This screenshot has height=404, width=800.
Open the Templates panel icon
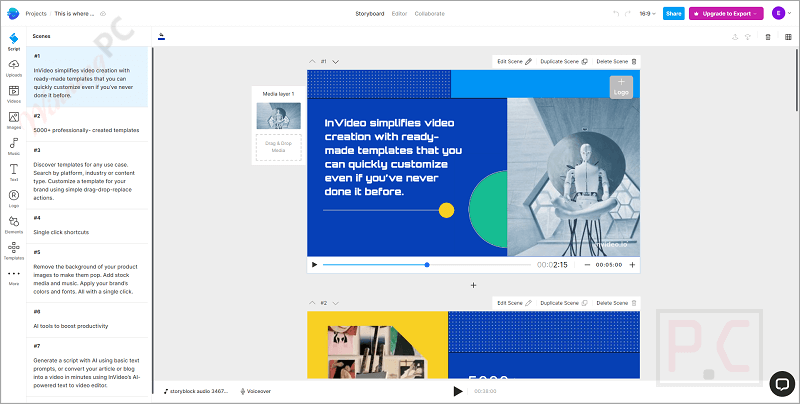tap(14, 250)
